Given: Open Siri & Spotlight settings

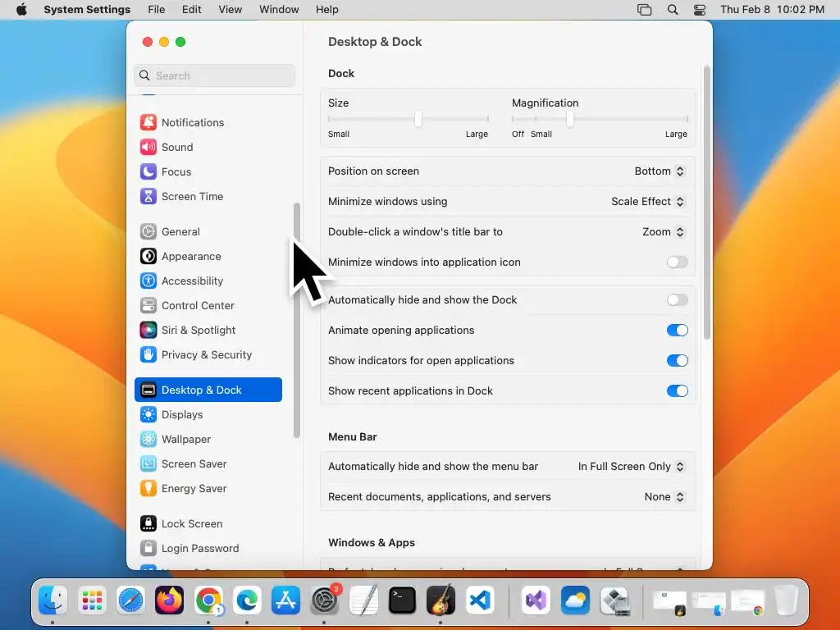Looking at the screenshot, I should click(188, 330).
